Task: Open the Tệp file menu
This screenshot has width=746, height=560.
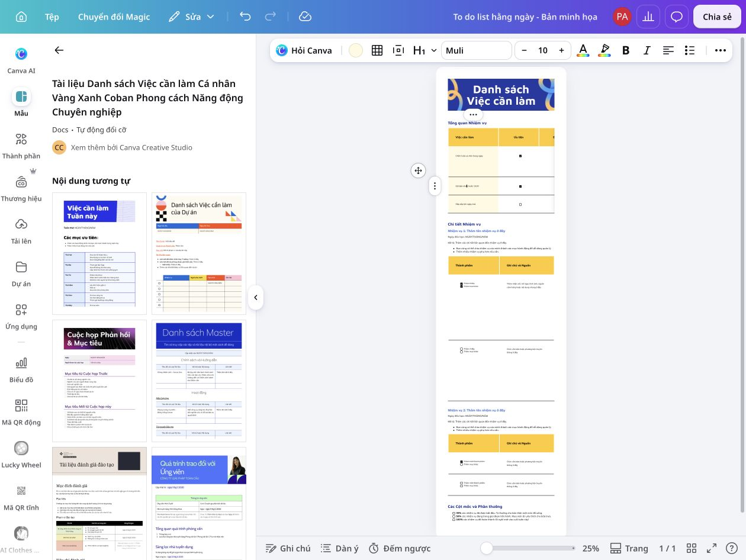Action: click(x=52, y=17)
